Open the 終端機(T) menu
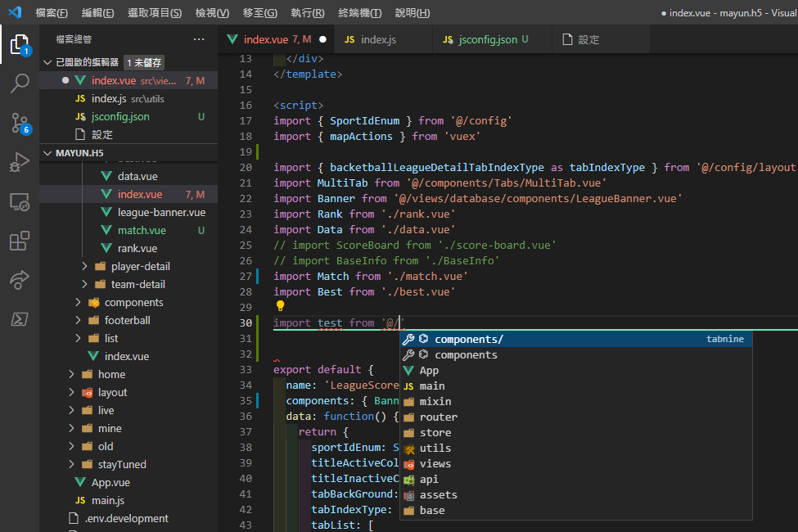798x532 pixels. pyautogui.click(x=359, y=13)
